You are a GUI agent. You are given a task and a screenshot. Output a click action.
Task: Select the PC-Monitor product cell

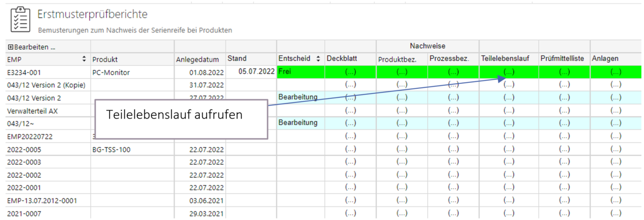click(x=111, y=72)
